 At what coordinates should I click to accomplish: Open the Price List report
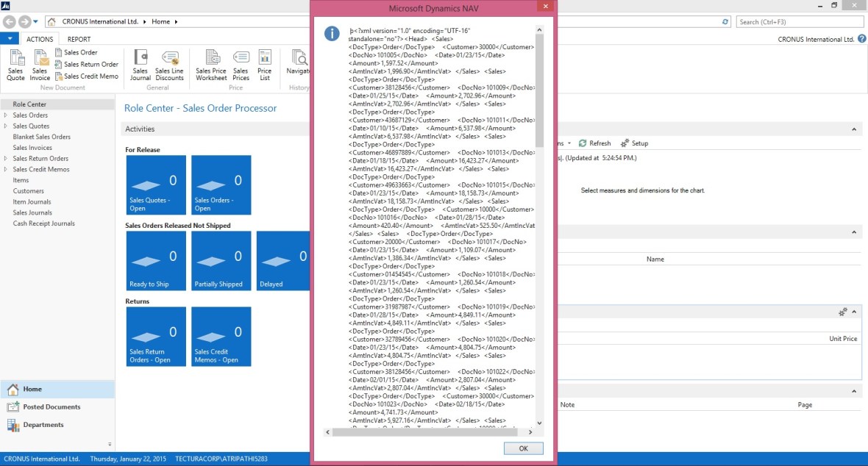pos(264,65)
